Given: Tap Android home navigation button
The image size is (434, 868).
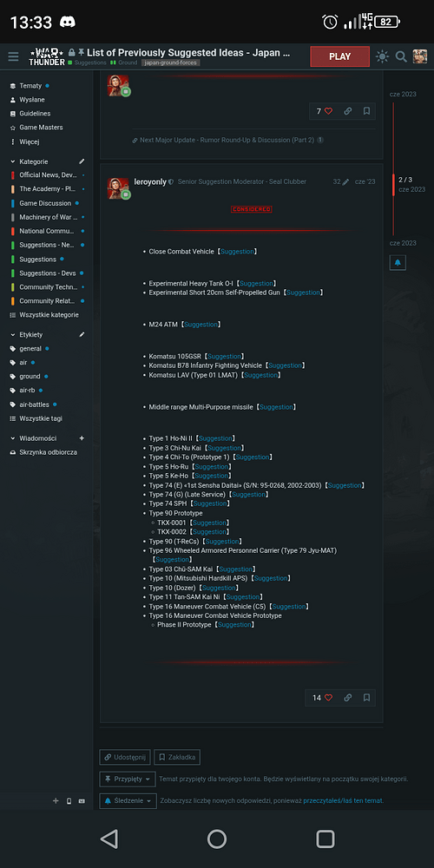Looking at the screenshot, I should pyautogui.click(x=217, y=839).
